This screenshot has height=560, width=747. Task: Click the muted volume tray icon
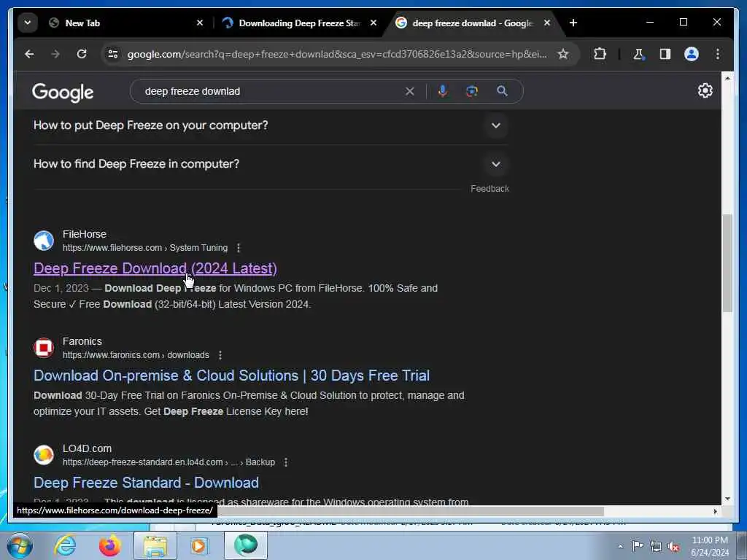click(x=673, y=546)
